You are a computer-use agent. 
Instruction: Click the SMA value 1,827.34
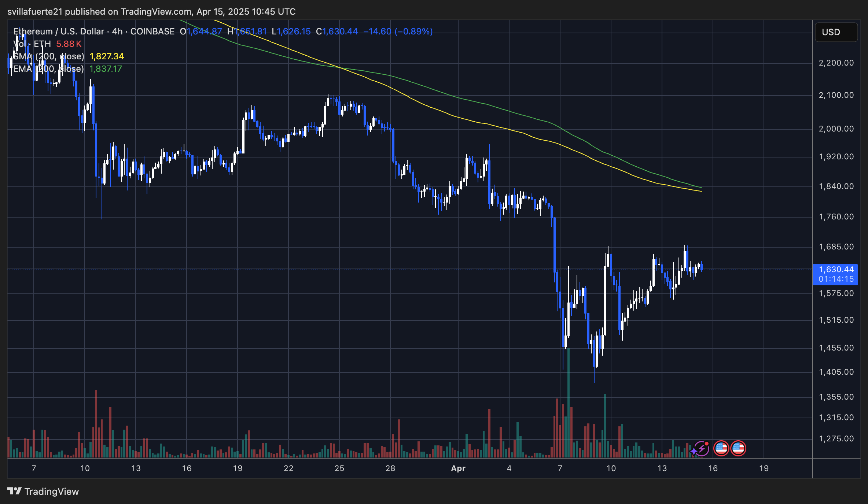click(x=107, y=56)
